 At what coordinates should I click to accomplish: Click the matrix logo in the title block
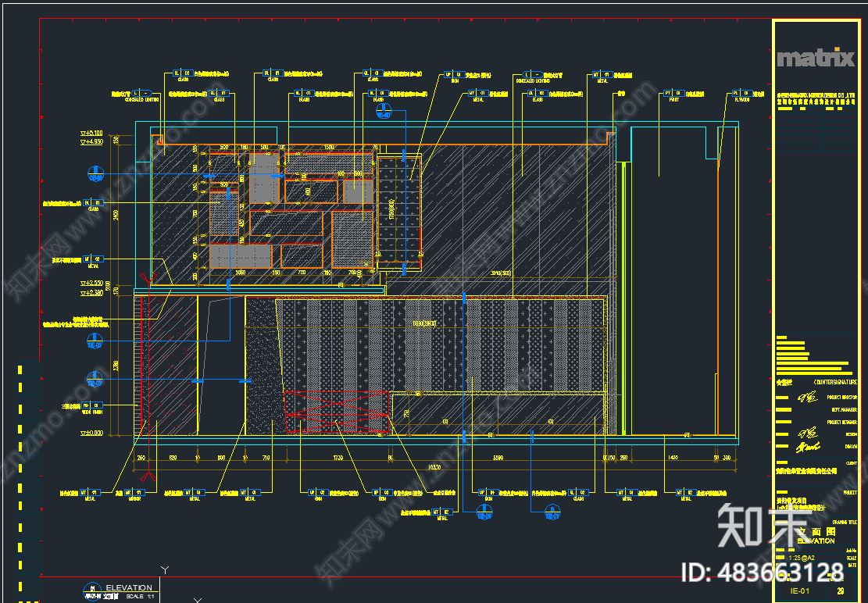pyautogui.click(x=816, y=58)
